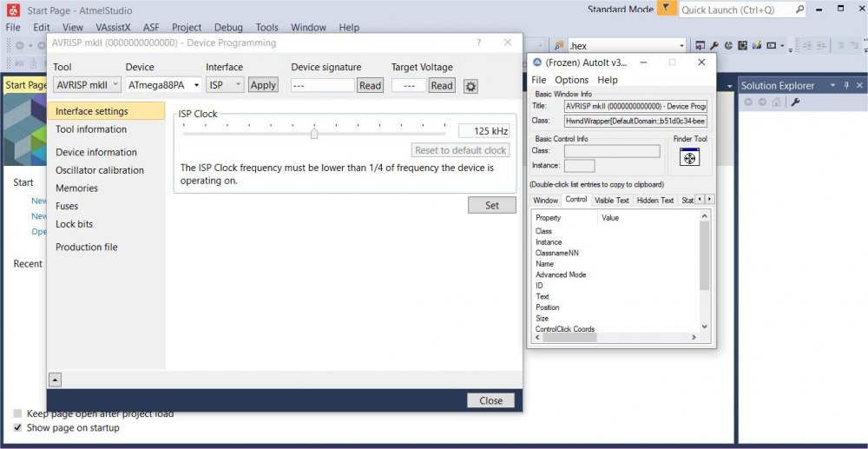Select Oscillator calibration in the left list

pyautogui.click(x=100, y=170)
